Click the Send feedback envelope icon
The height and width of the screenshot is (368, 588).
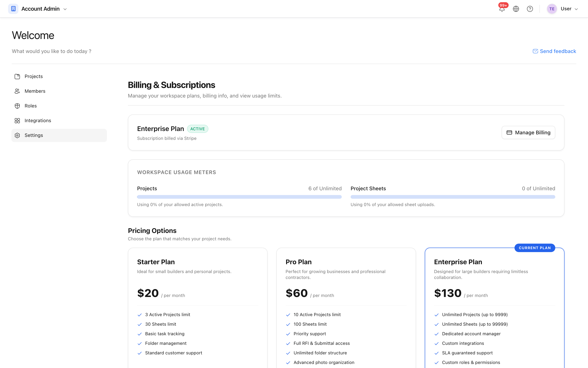point(535,51)
